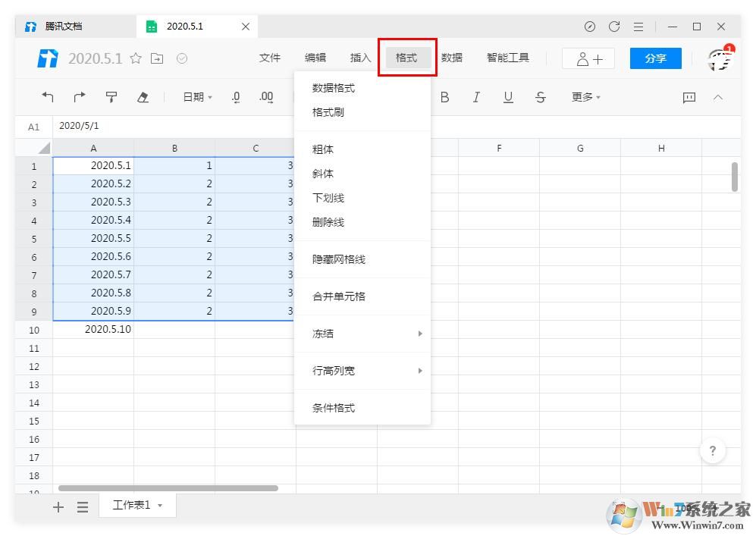Open the hamburger menu in the title bar
Screen dimensions: 756x536
tap(638, 26)
